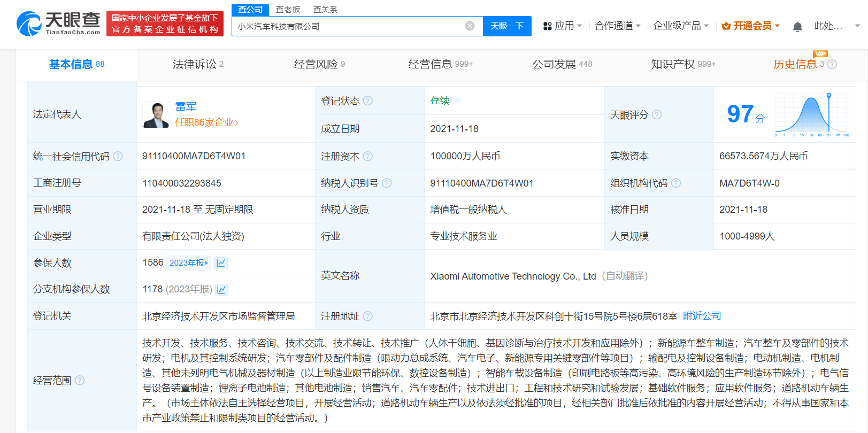868x433 pixels.
Task: Open help icon beside 纳税人识别号
Action: click(387, 183)
